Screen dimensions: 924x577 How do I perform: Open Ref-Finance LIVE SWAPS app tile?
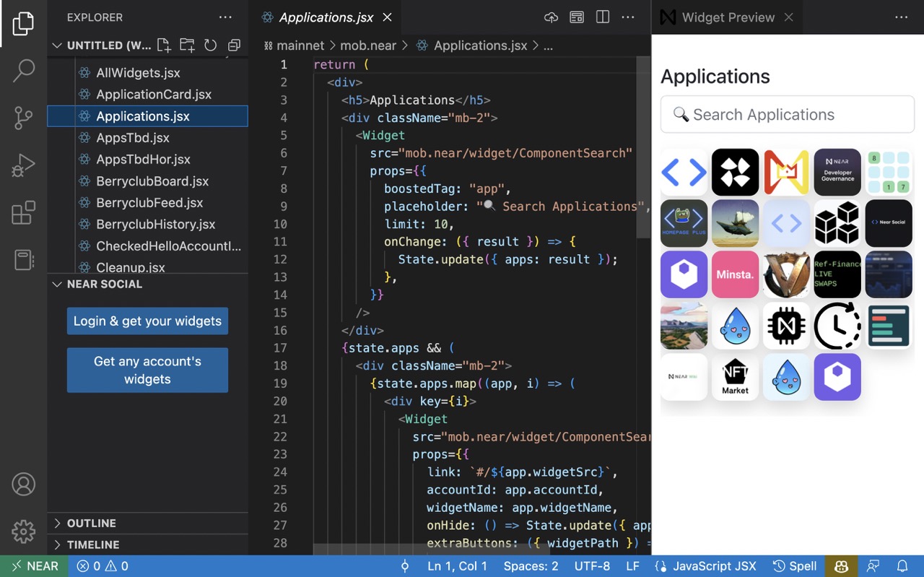tap(837, 274)
